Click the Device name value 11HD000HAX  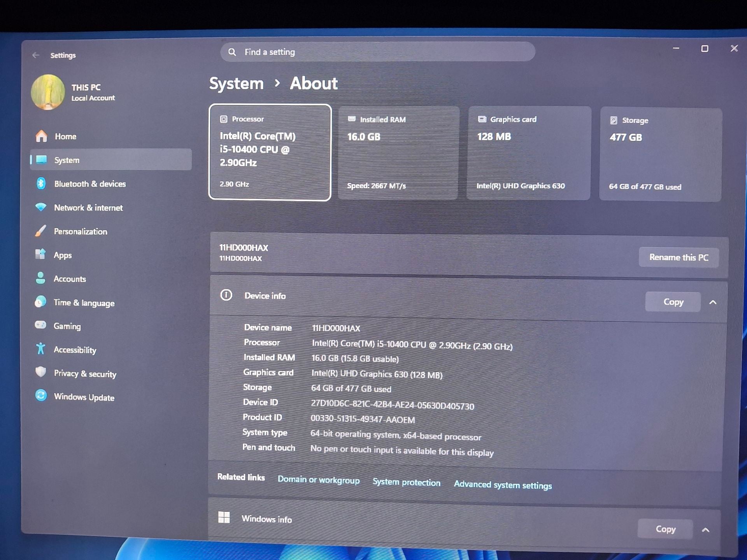click(336, 328)
